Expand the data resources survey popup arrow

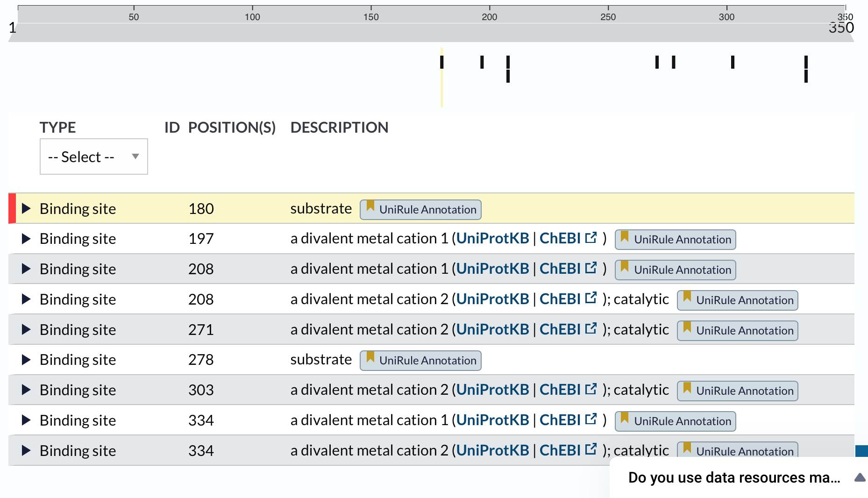point(860,477)
